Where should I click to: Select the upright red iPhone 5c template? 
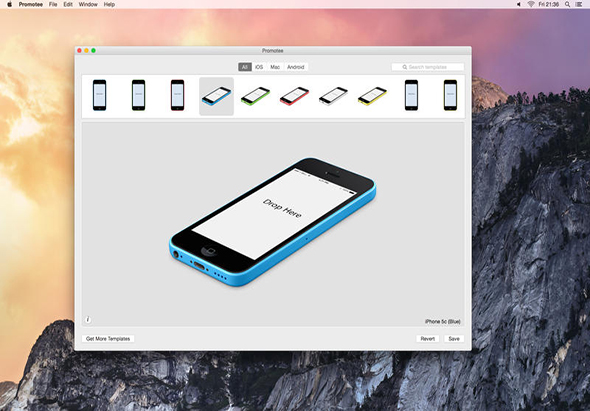point(178,95)
